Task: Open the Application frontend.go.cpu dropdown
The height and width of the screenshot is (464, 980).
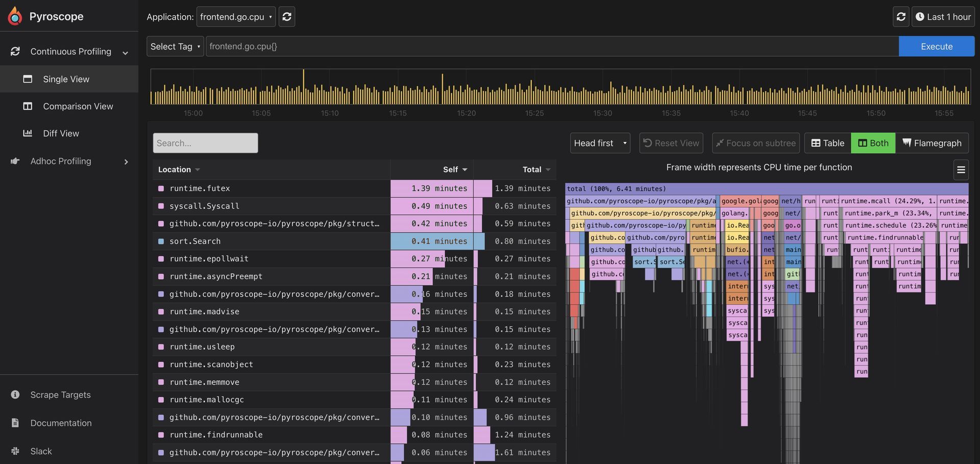Action: coord(236,17)
